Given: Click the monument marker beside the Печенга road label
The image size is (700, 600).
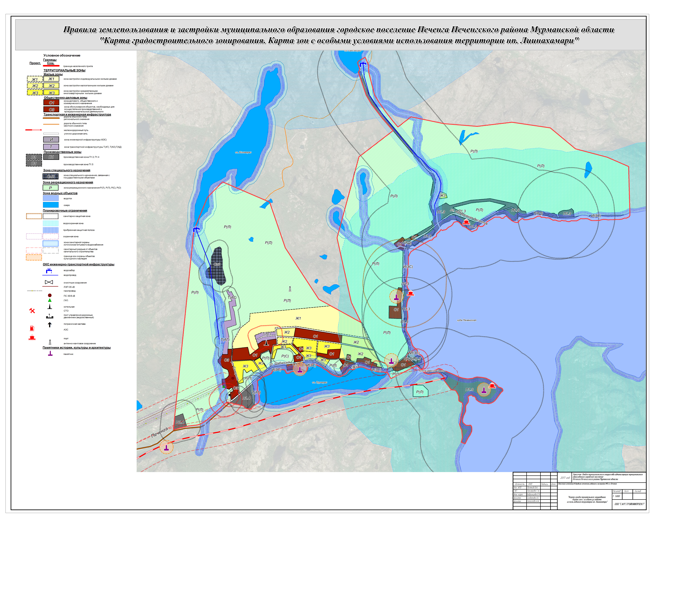Looking at the screenshot, I should (x=166, y=448).
